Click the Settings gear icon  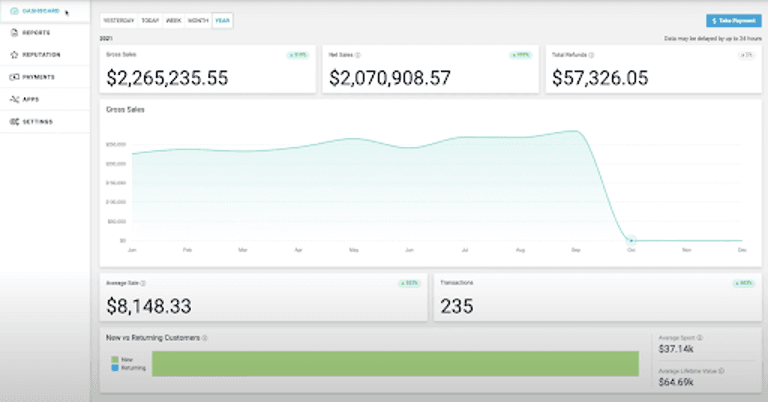(13, 121)
